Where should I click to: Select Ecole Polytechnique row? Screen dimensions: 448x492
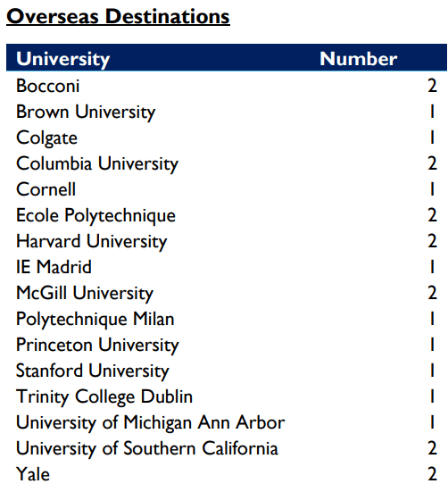[x=227, y=215]
